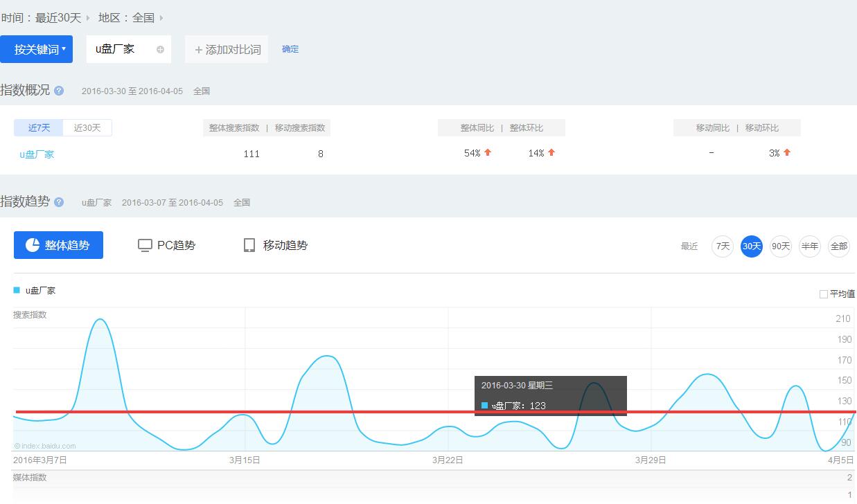Switch to the 近7天 tab

coord(39,127)
